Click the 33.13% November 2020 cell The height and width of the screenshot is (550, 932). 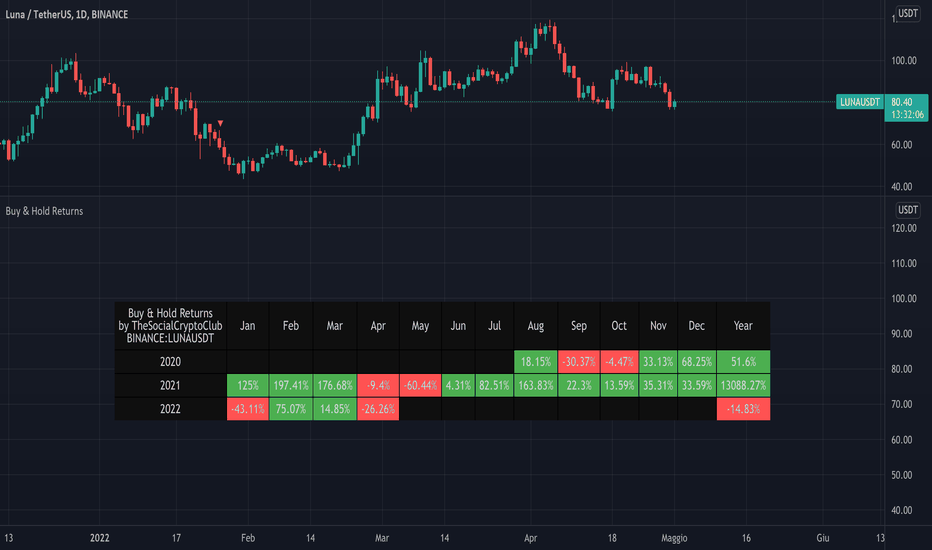point(658,362)
